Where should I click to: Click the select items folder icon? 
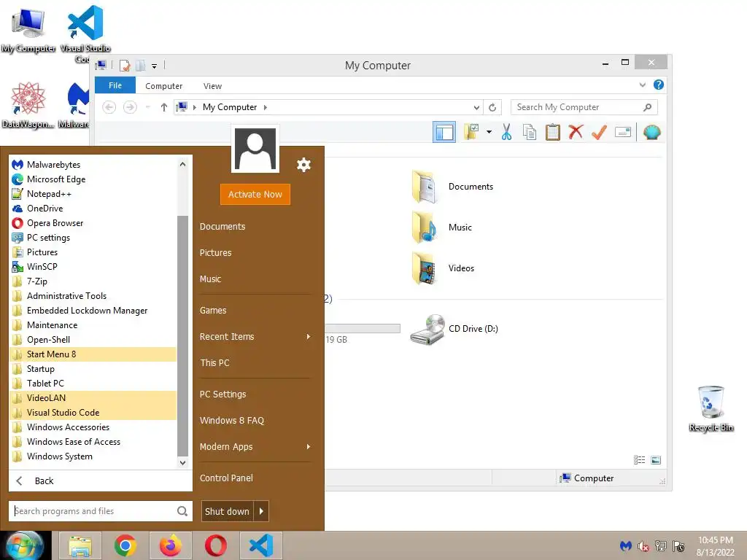click(x=471, y=132)
